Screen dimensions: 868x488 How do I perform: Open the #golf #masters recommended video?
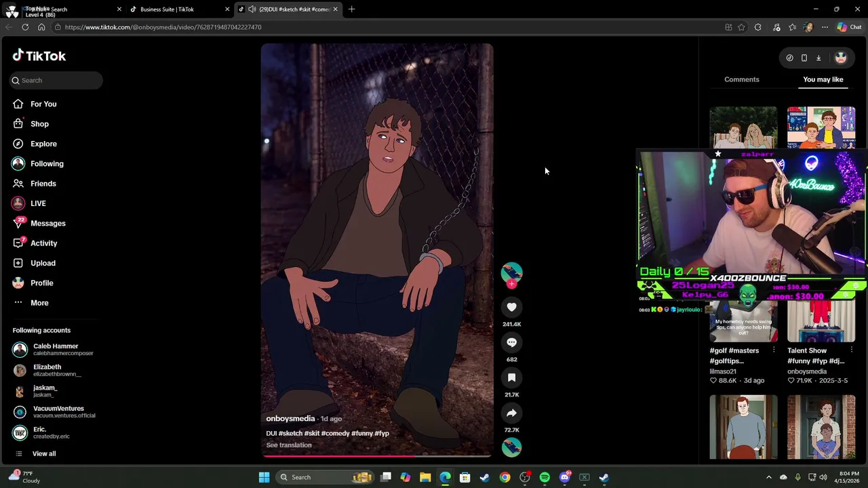point(743,322)
